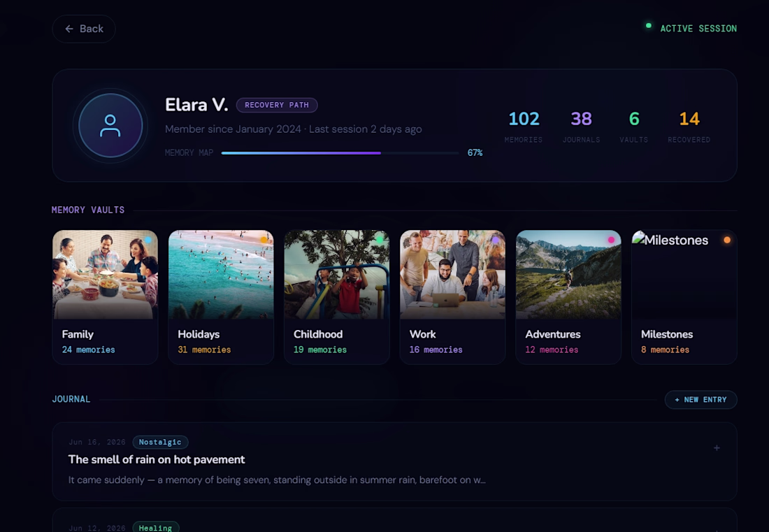
Task: Click the Jun 16, 2026 date
Action: pos(97,442)
